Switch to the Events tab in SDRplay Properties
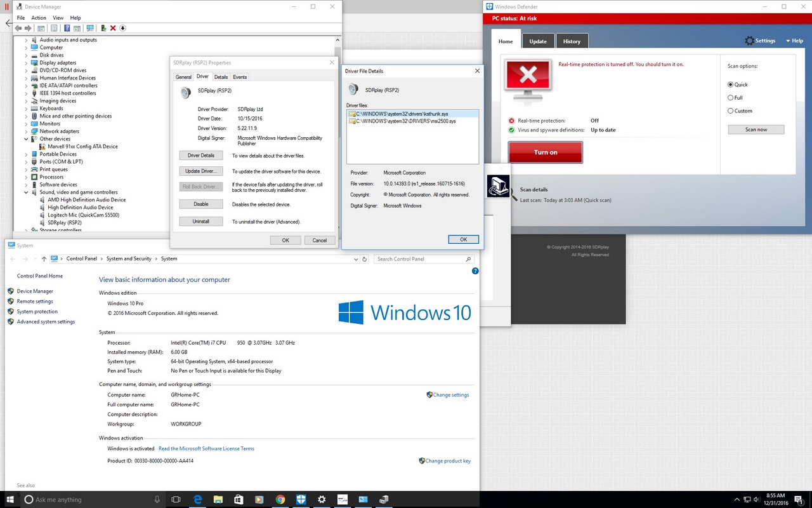 [240, 77]
